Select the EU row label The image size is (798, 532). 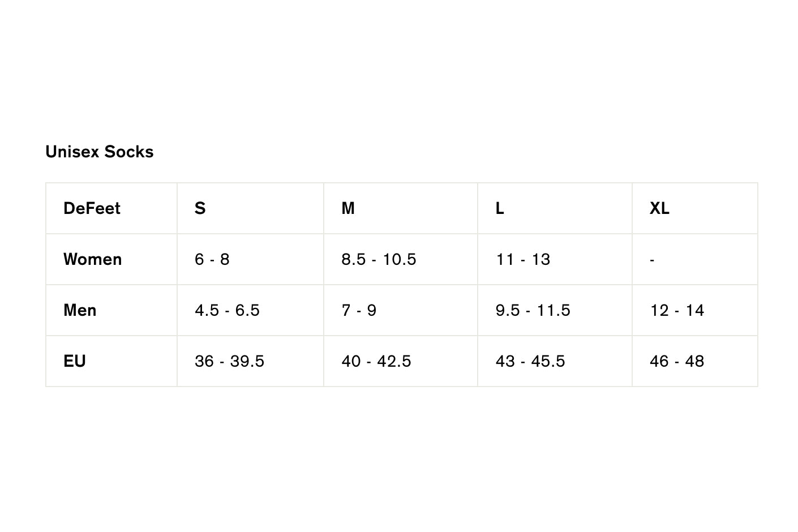[75, 361]
